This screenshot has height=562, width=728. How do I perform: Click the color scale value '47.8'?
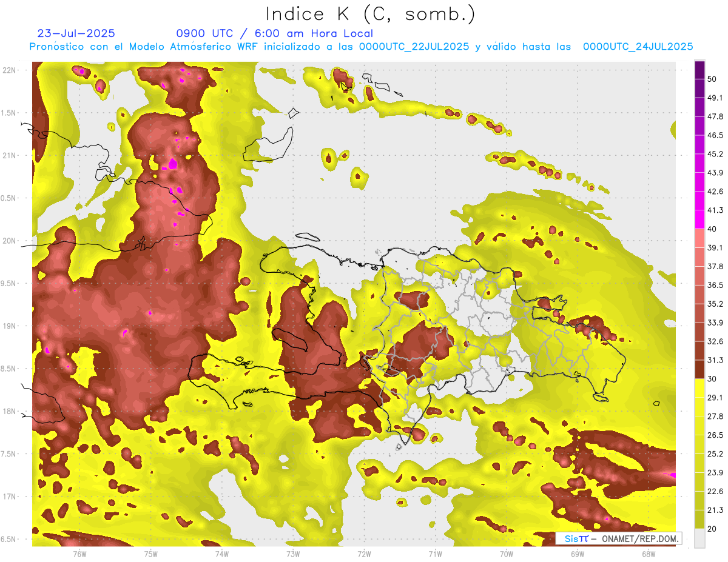point(715,116)
